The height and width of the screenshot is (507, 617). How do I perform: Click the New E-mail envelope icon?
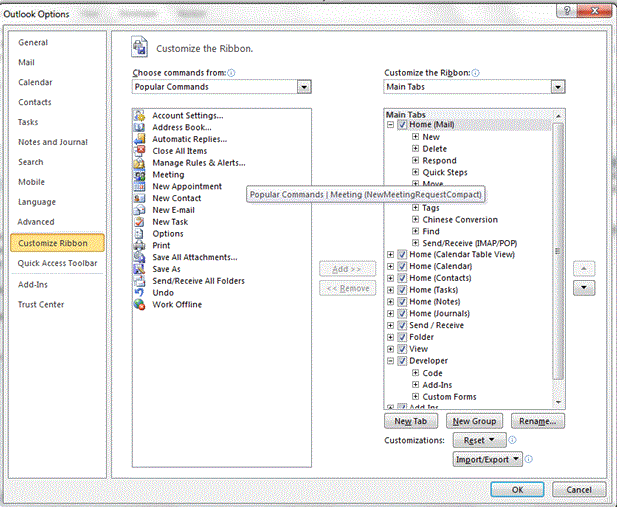point(139,210)
